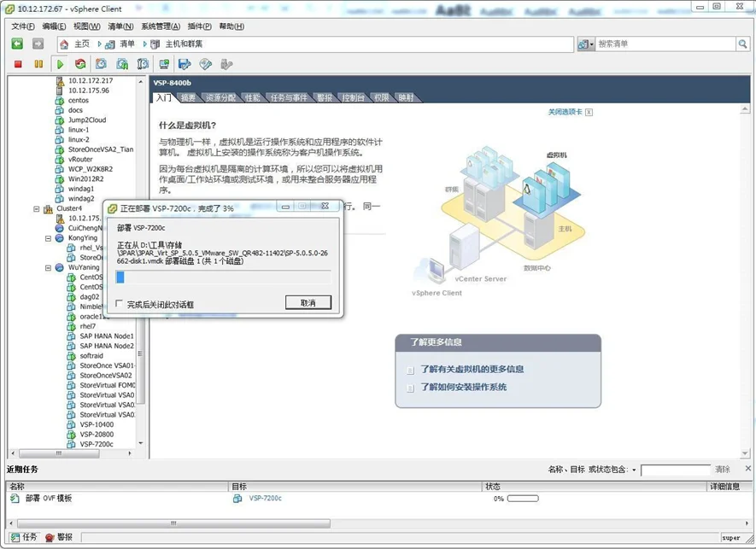The image size is (756, 549).
Task: Check close dialog after completion checkbox
Action: point(119,304)
